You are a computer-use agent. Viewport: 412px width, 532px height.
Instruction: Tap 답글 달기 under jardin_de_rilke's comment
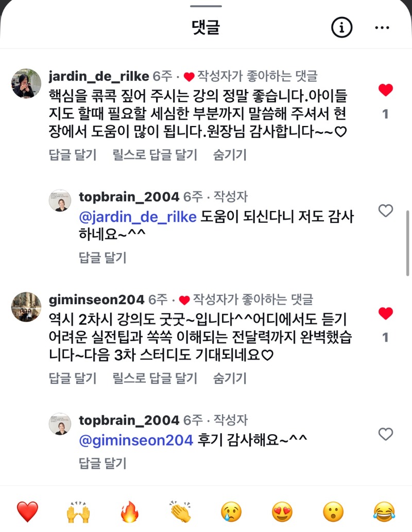(73, 154)
